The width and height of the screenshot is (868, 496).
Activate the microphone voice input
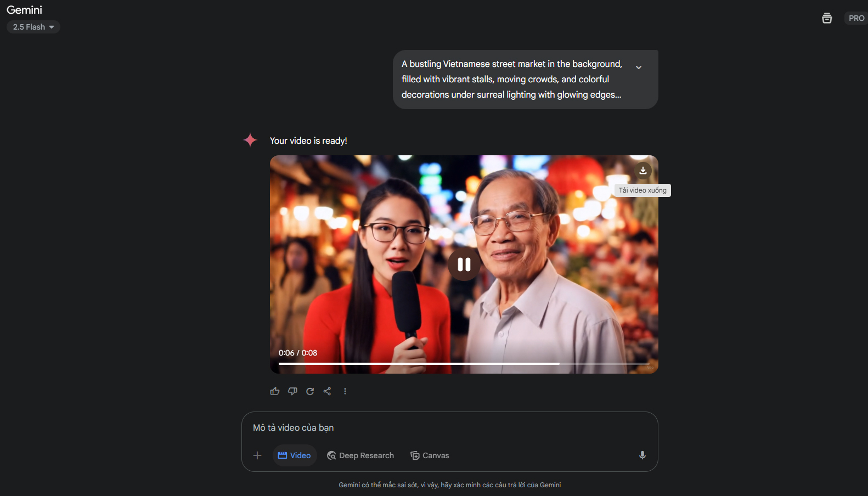pos(642,455)
